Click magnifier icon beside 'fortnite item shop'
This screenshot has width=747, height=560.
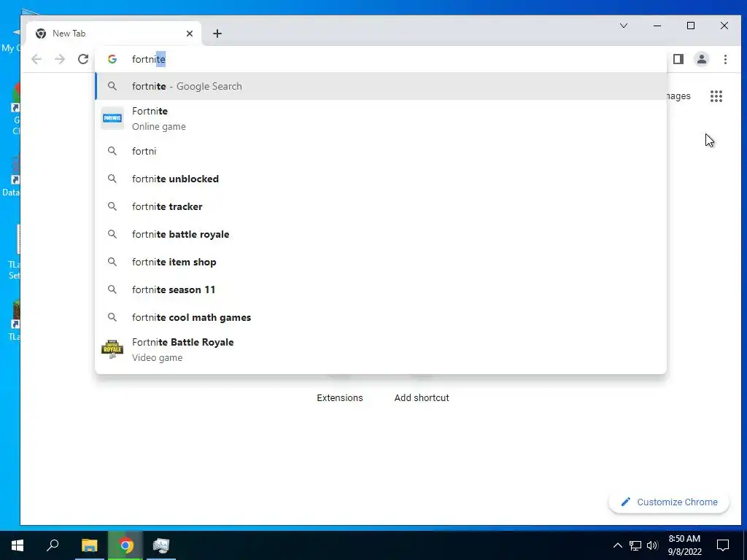112,262
